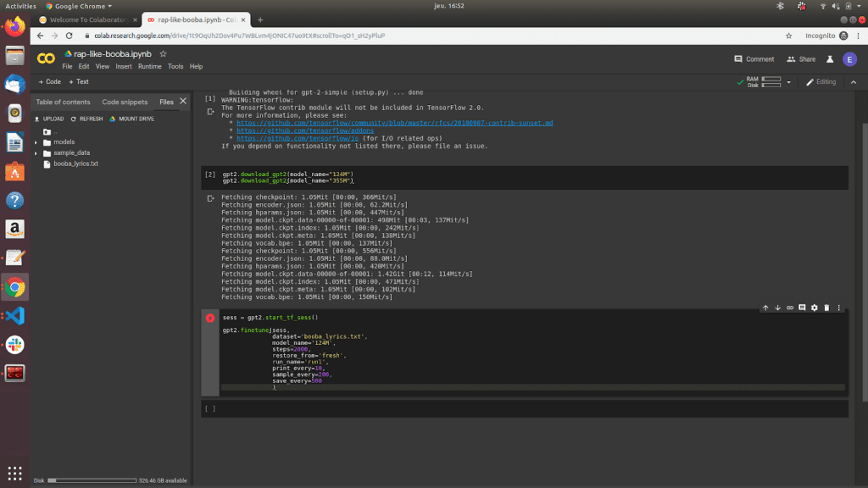
Task: Reload the browser page
Action: coord(70,36)
